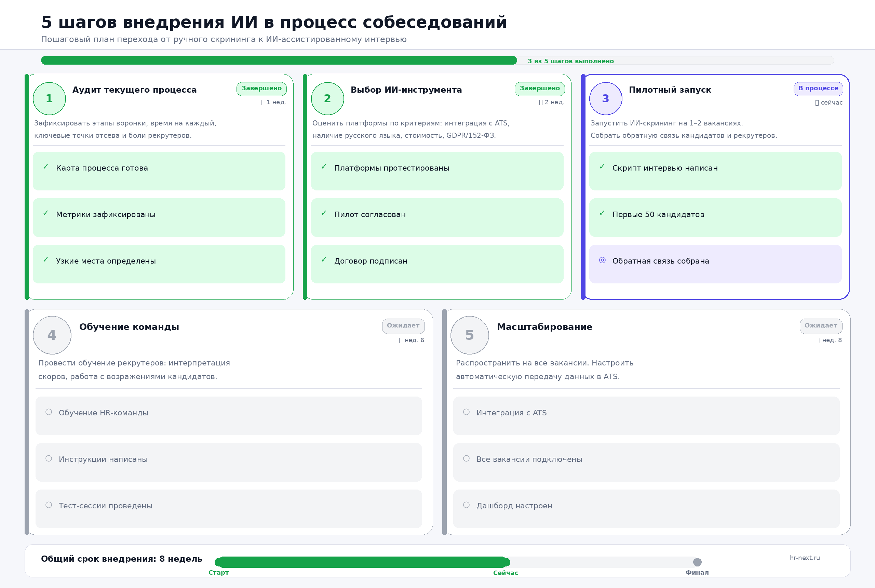Click Завершено badge on Аудит текущего процесса

tap(262, 89)
